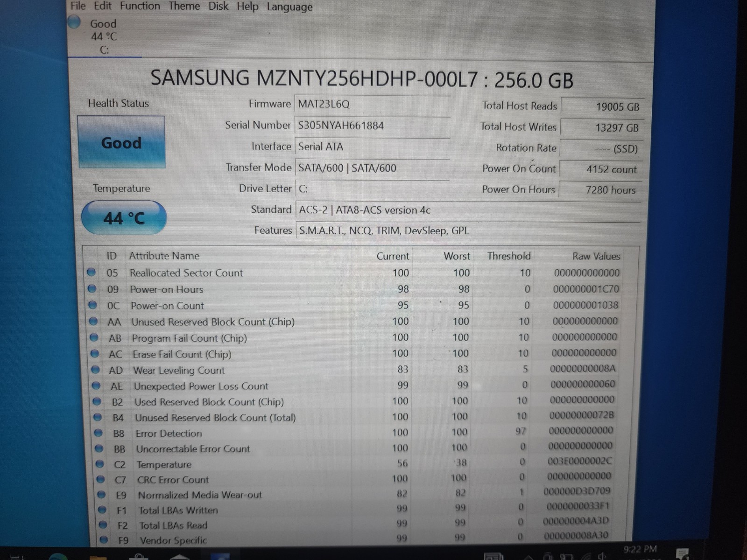Select the Total LBAs Written text
The height and width of the screenshot is (560, 747).
click(x=178, y=511)
